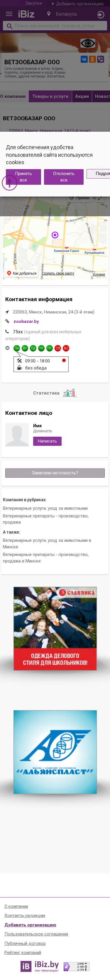Viewport: 110px width, 980px height.
Task: Switch to the Акции tab
Action: [82, 96]
